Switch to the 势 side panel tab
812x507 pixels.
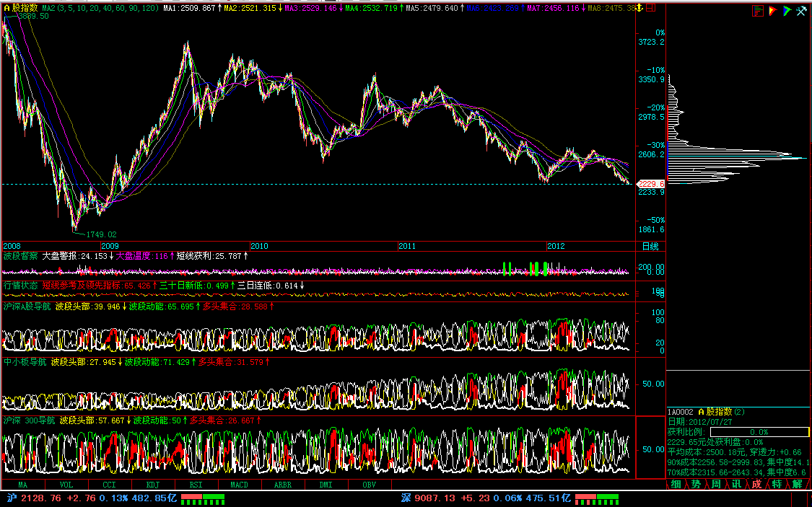click(696, 484)
